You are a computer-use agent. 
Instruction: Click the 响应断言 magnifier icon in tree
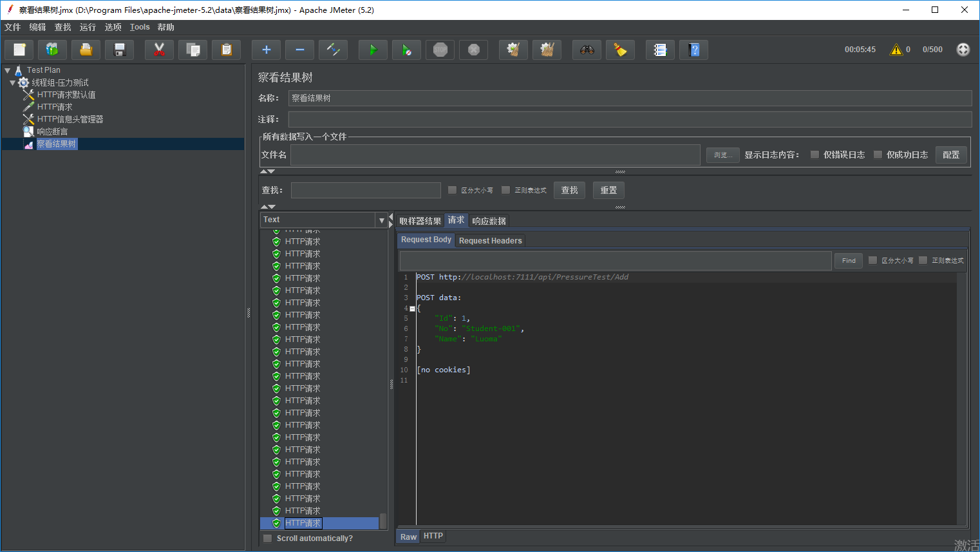coord(28,131)
